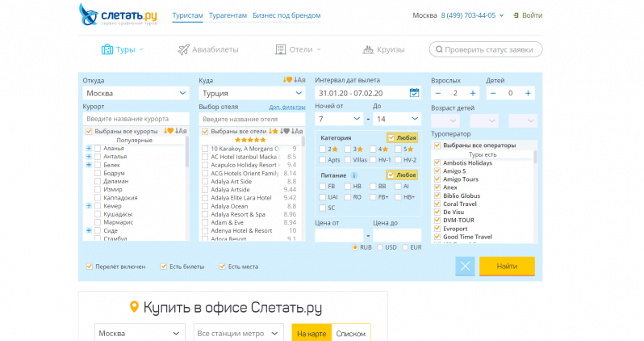This screenshot has width=644, height=341.
Task: Click the Войти login icon
Action: pyautogui.click(x=516, y=15)
